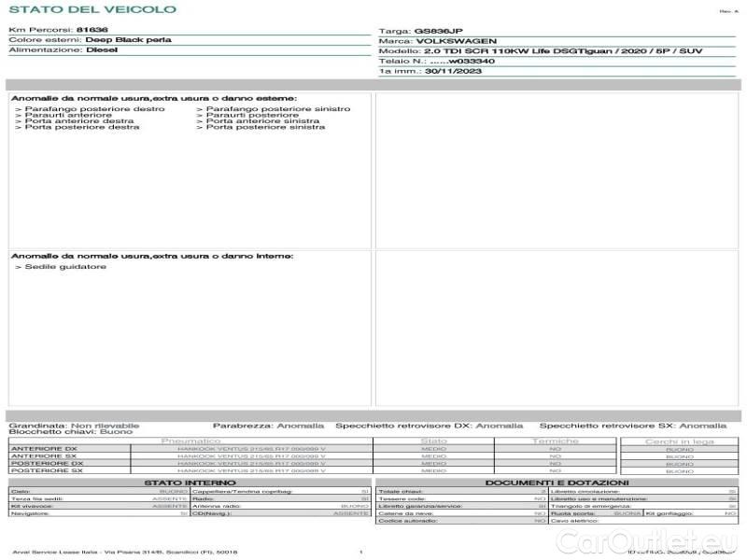Click the Pneumatico column header
Image resolution: width=747 pixels, height=560 pixels.
(x=190, y=441)
